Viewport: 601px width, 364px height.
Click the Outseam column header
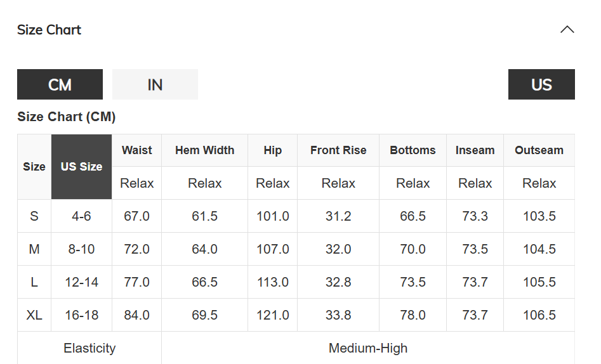(539, 150)
